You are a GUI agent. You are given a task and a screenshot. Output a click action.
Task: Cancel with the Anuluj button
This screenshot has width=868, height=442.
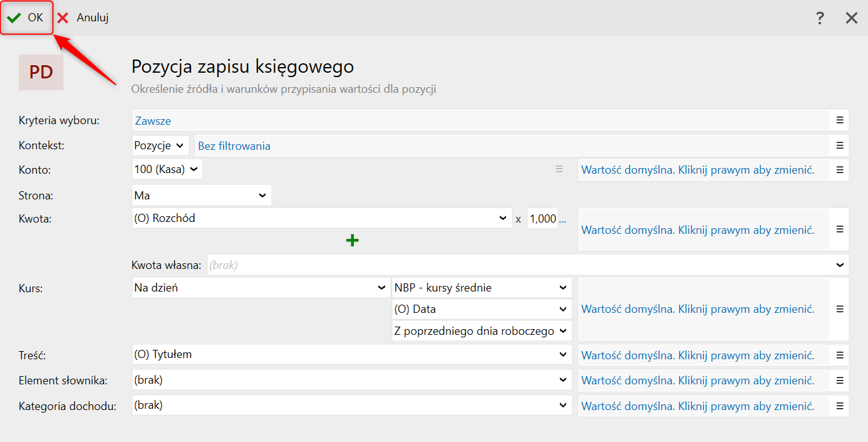pyautogui.click(x=83, y=18)
